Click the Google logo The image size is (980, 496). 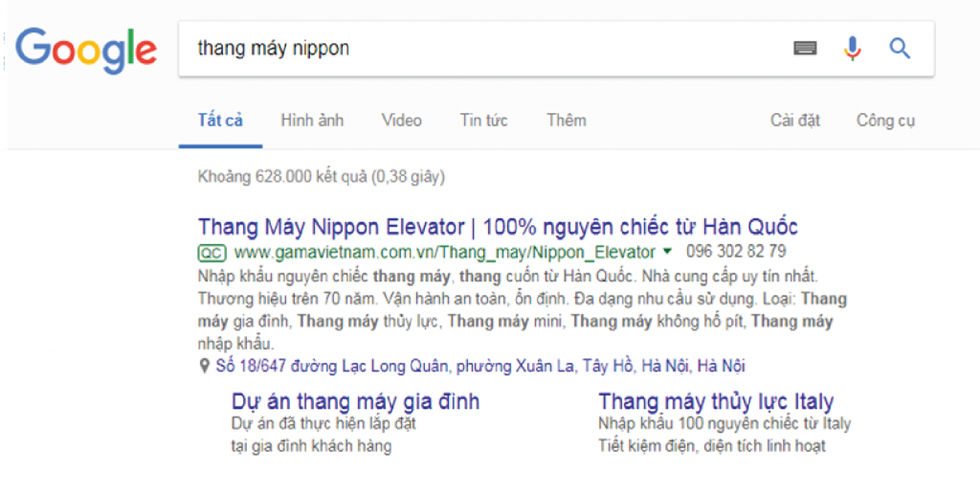[x=86, y=51]
